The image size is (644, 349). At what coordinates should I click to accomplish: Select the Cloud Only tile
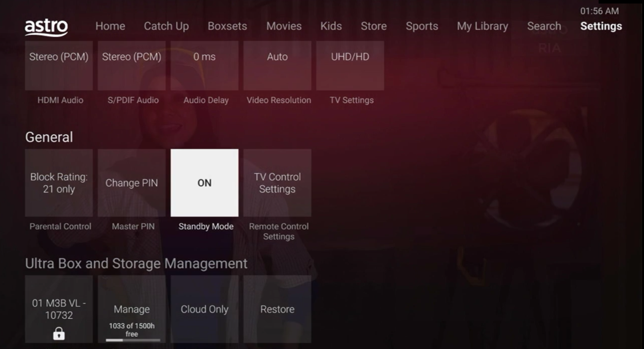[x=204, y=309]
